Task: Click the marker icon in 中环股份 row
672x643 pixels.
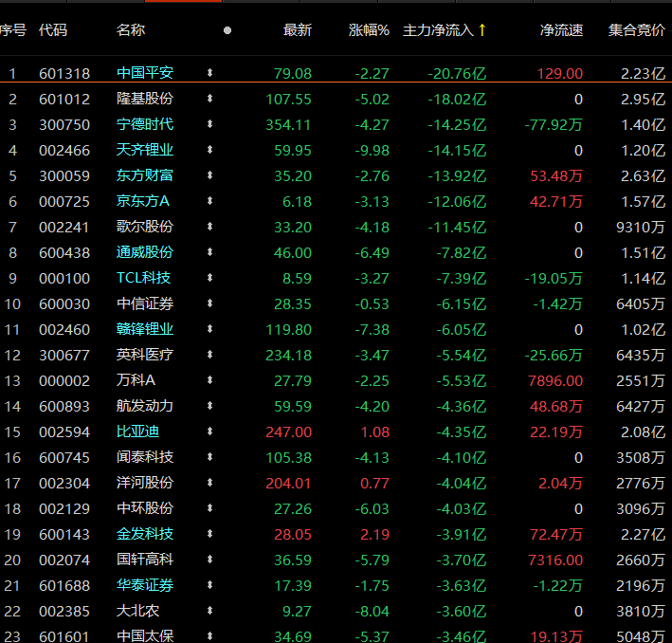Action: [x=209, y=508]
